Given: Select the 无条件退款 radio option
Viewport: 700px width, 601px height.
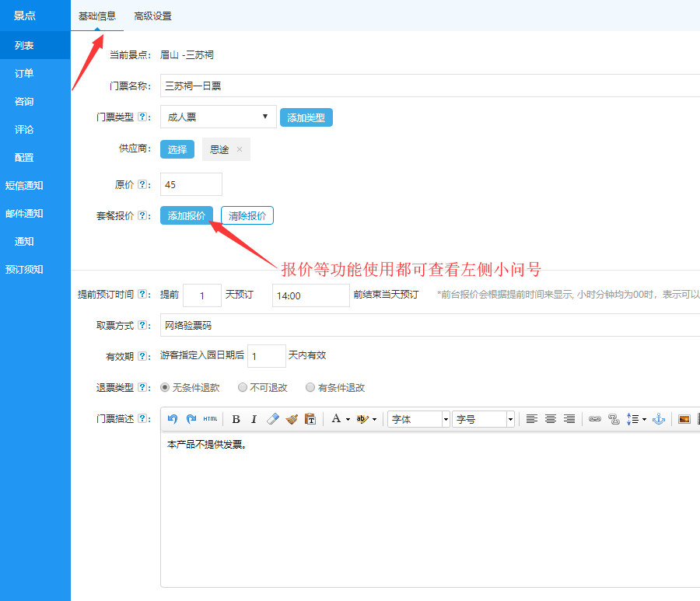Looking at the screenshot, I should tap(165, 387).
